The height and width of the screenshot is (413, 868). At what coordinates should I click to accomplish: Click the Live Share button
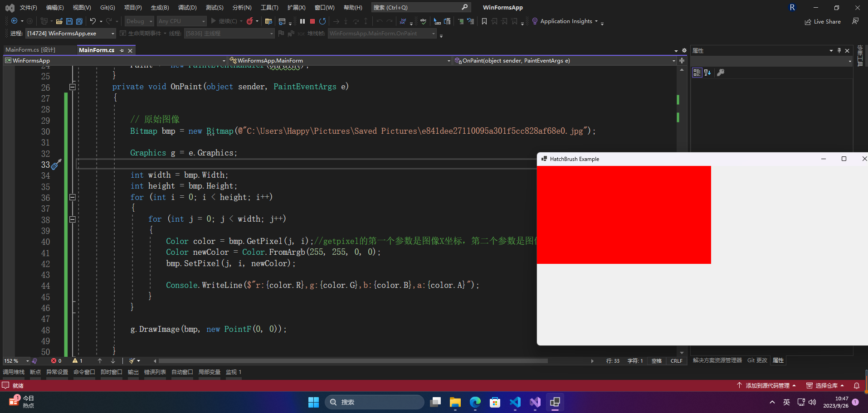pos(823,22)
